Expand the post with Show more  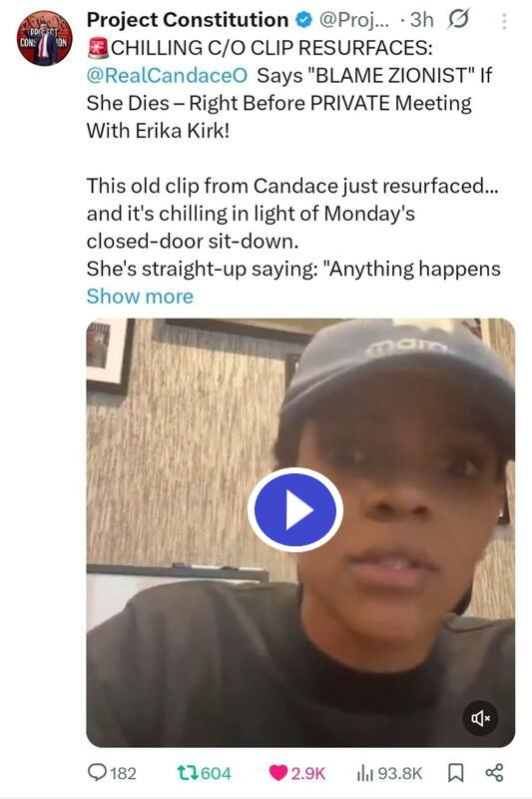(x=140, y=297)
